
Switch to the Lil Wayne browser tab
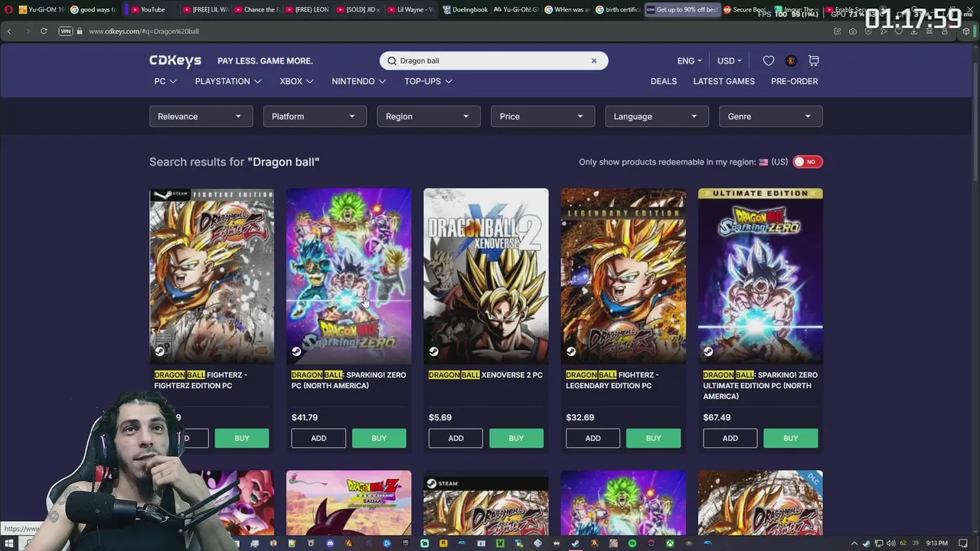410,9
